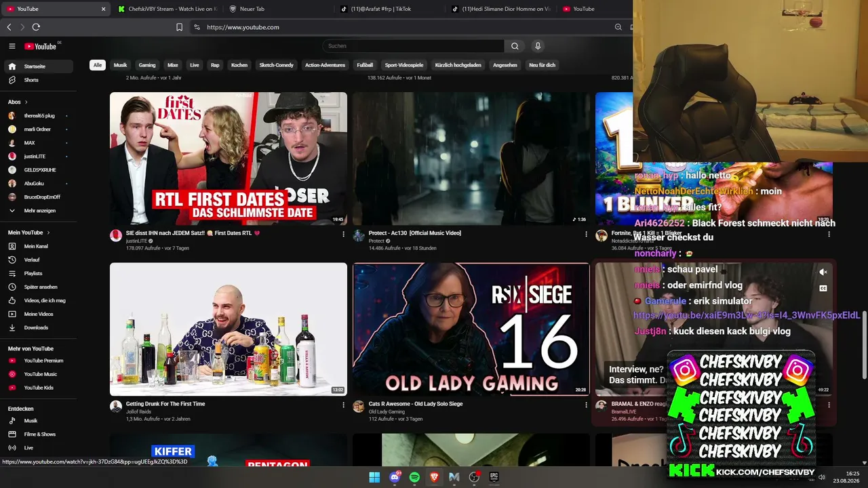The image size is (868, 488).
Task: Open Filme & Shows under Entdecken
Action: tap(39, 434)
